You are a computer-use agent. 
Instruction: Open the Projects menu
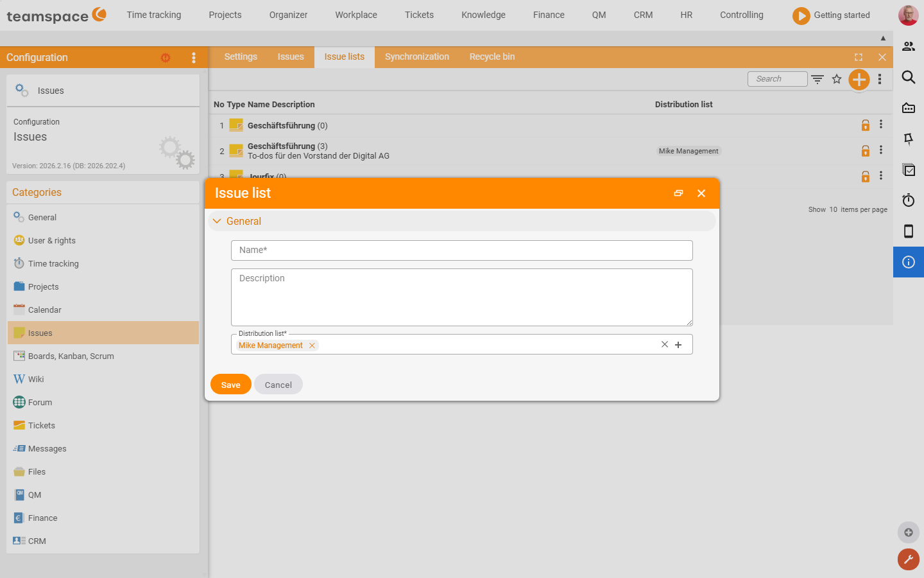click(x=225, y=15)
